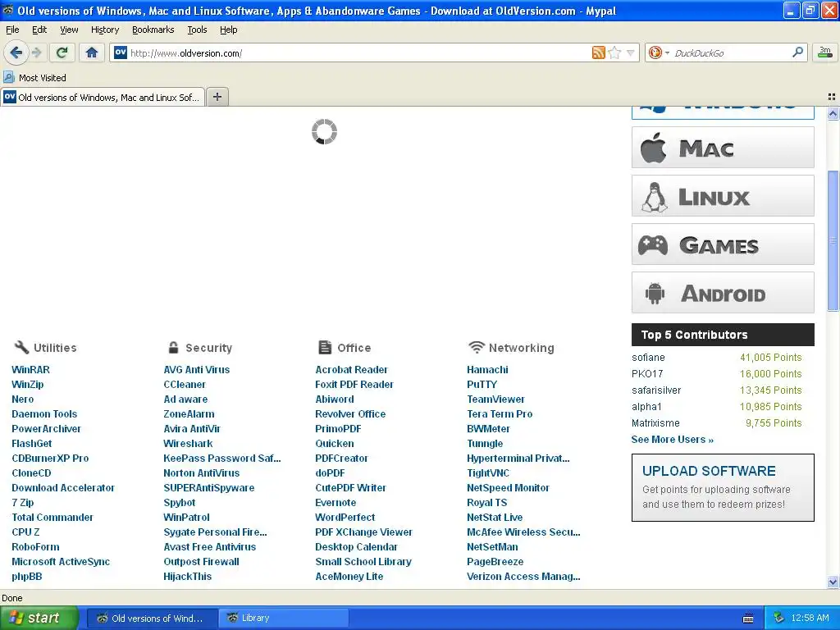Switch to Library window in taskbar

(284, 618)
